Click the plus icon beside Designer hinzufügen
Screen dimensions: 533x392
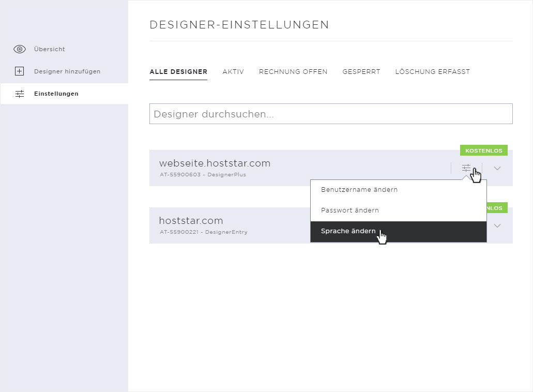coord(19,71)
